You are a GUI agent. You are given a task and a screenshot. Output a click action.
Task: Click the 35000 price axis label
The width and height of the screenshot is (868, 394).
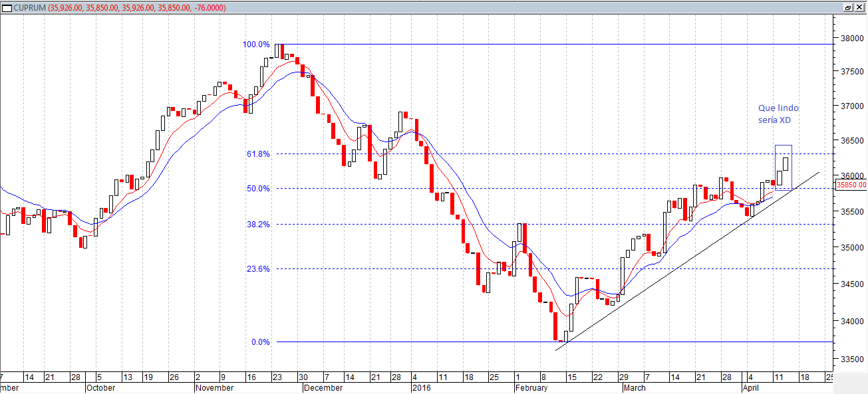click(852, 248)
